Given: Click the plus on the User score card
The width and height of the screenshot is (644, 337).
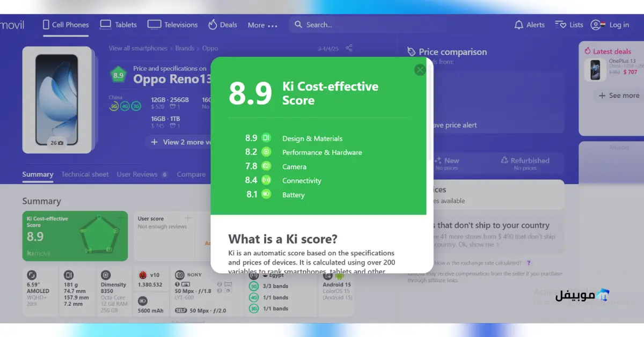Looking at the screenshot, I should click(x=188, y=218).
